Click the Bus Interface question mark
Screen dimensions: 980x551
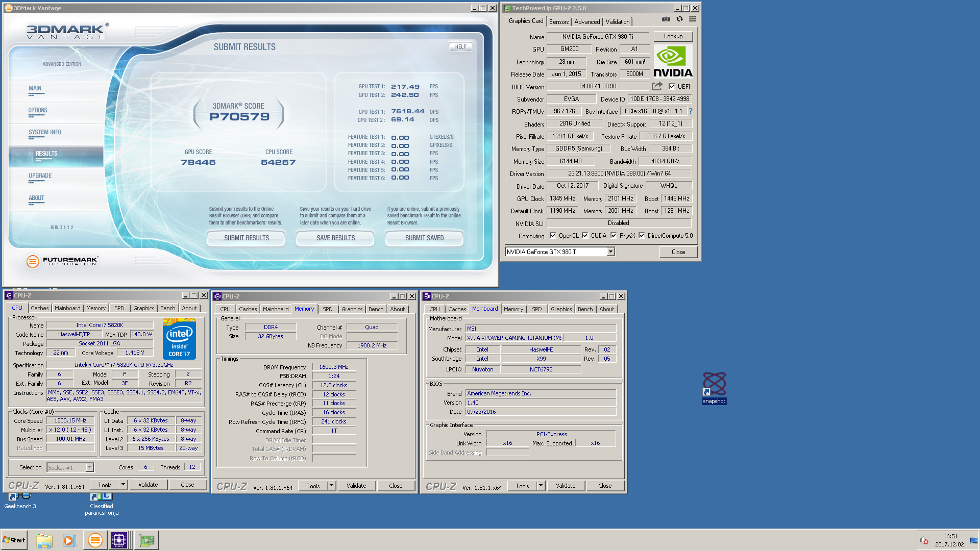pyautogui.click(x=690, y=111)
